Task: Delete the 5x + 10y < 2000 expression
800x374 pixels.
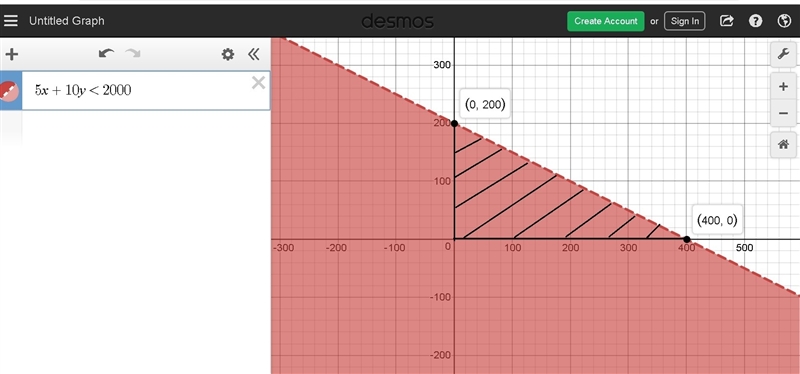Action: click(x=259, y=83)
